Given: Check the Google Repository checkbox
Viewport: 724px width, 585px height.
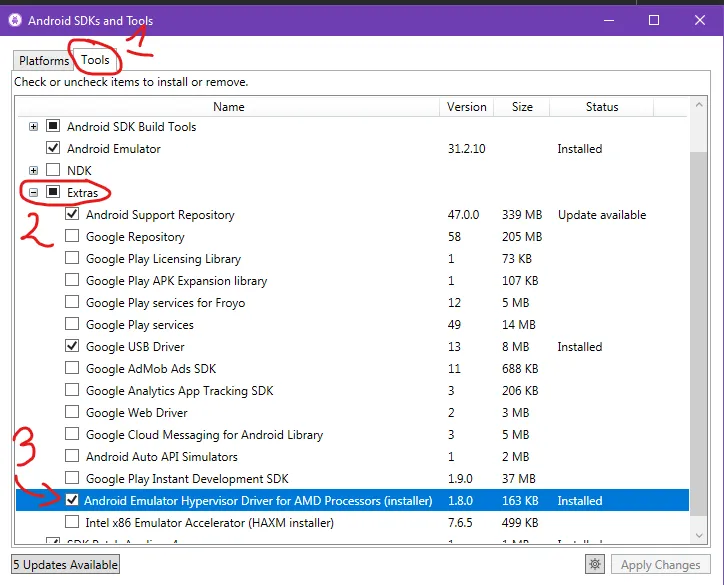Looking at the screenshot, I should coord(72,236).
